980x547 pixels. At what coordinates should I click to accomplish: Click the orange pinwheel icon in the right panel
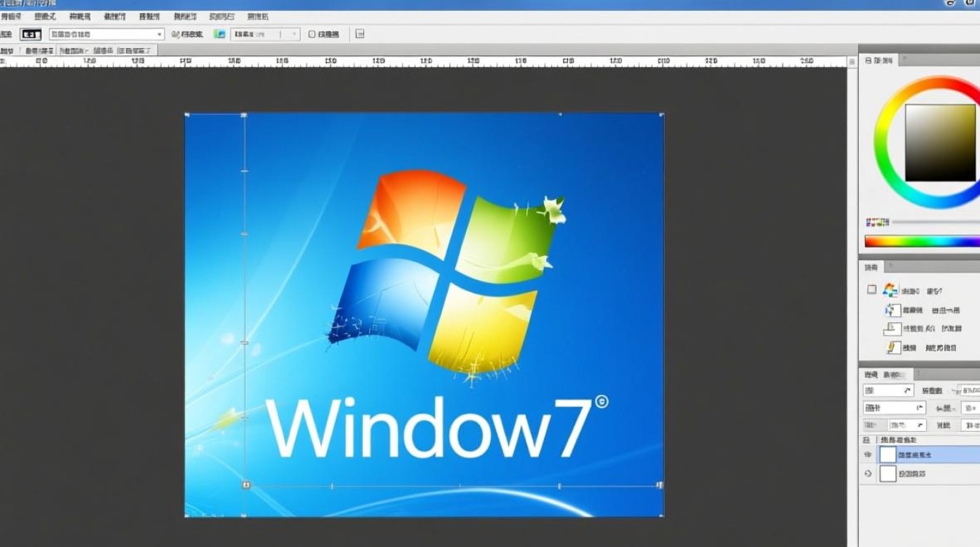tap(889, 290)
